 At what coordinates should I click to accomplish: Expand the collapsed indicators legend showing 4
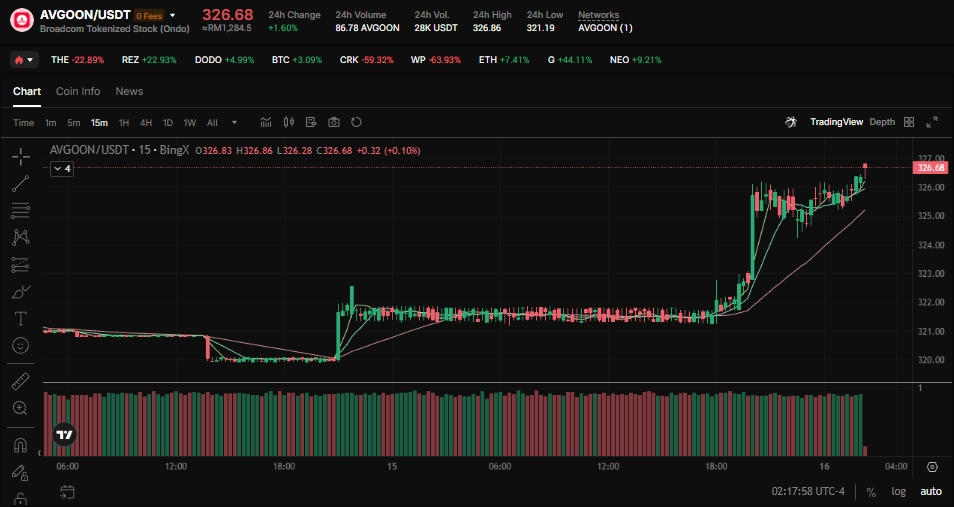pyautogui.click(x=62, y=169)
